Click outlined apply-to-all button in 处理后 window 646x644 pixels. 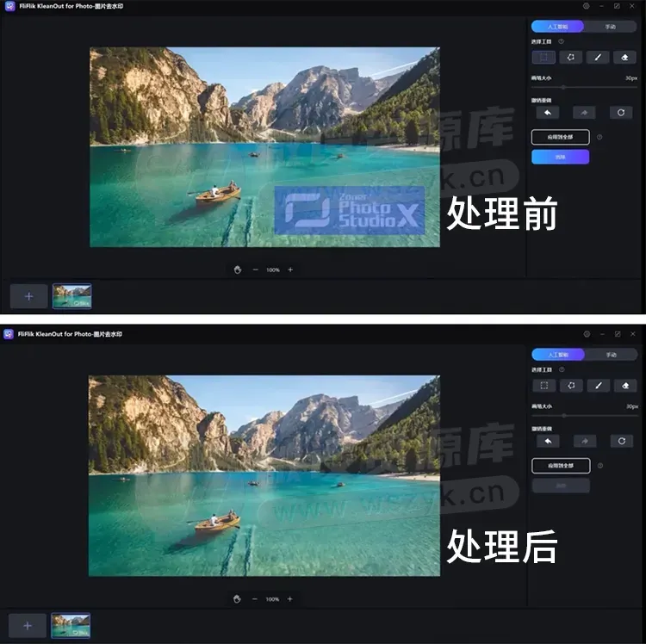pos(561,466)
